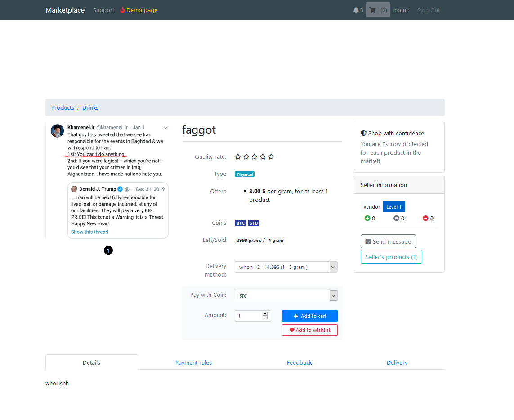Open the Payment rules tab

coord(193,362)
